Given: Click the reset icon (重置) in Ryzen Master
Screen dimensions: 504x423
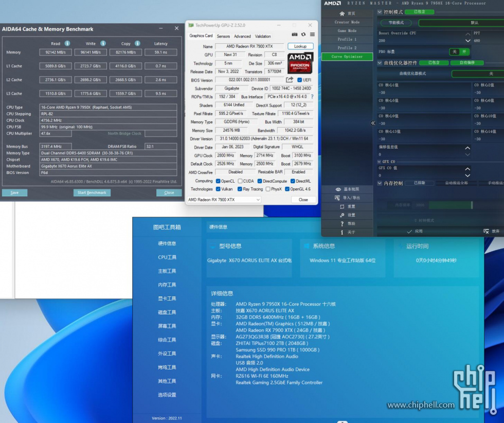Looking at the screenshot, I should pyautogui.click(x=342, y=206).
